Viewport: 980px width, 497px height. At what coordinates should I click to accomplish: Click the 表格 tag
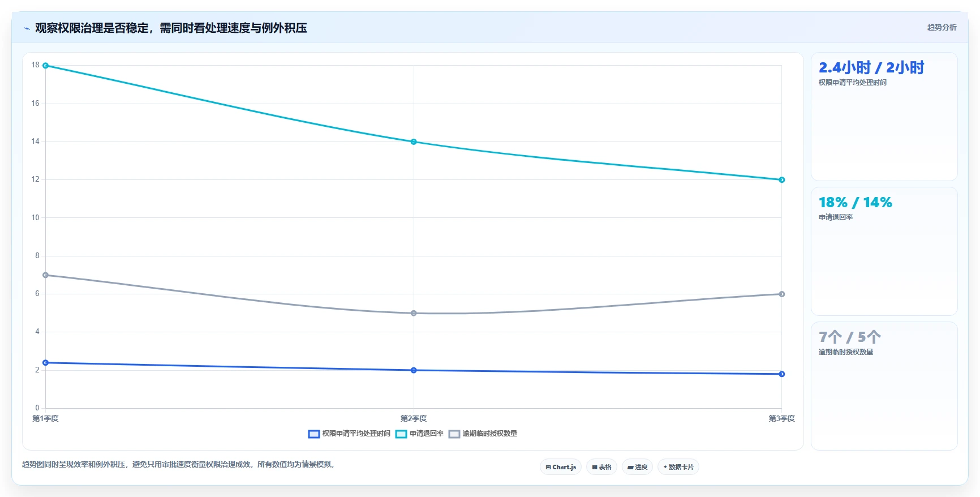click(x=601, y=467)
